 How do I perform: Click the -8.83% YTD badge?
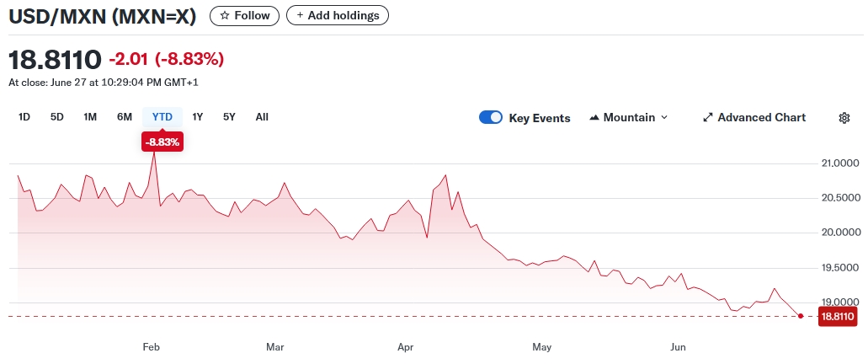coord(162,142)
